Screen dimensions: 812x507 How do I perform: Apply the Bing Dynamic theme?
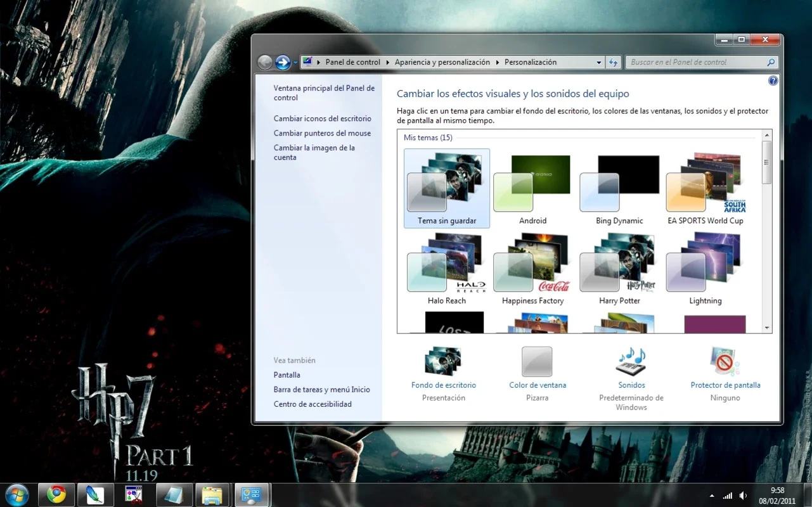click(619, 188)
